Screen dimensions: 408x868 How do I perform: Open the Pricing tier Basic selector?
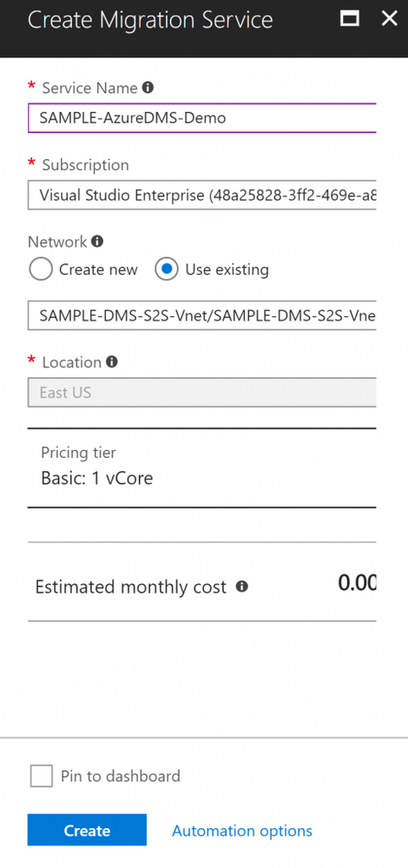(x=201, y=467)
